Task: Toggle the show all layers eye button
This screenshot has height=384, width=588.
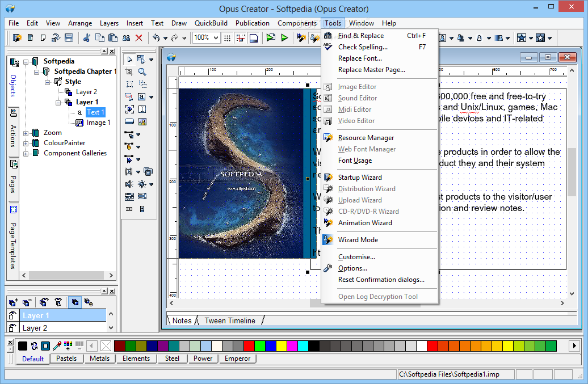Action: tap(44, 302)
